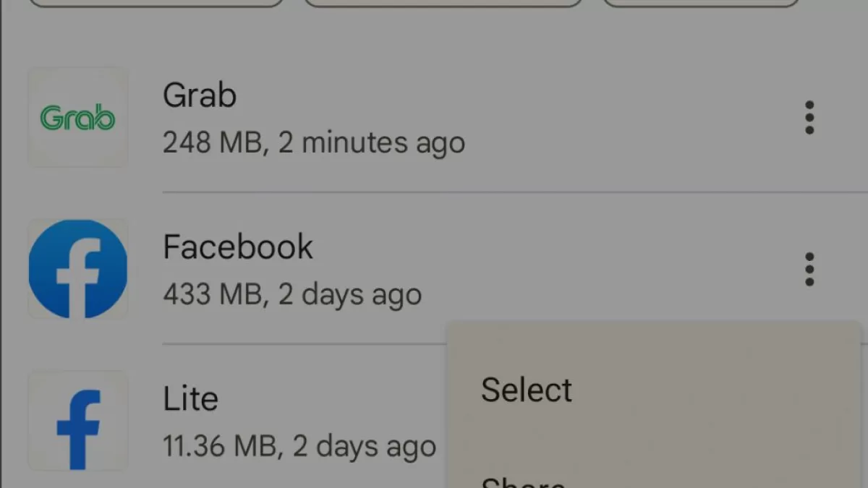Tap the Lite app name
Screen dimensions: 868x488
click(x=190, y=399)
